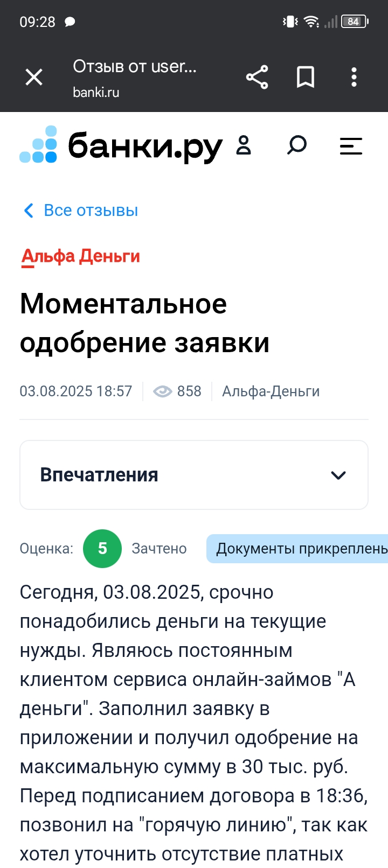Tap the share icon

[x=257, y=78]
